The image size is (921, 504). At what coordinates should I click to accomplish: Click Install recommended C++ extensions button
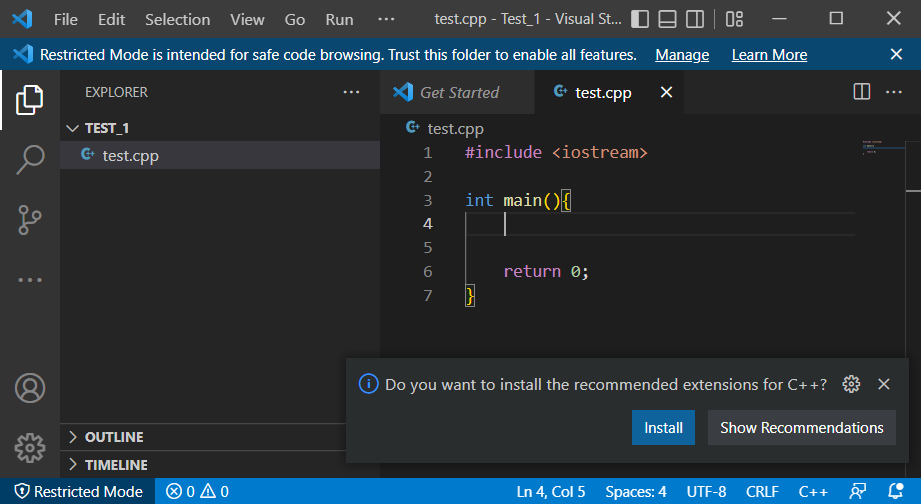[663, 428]
